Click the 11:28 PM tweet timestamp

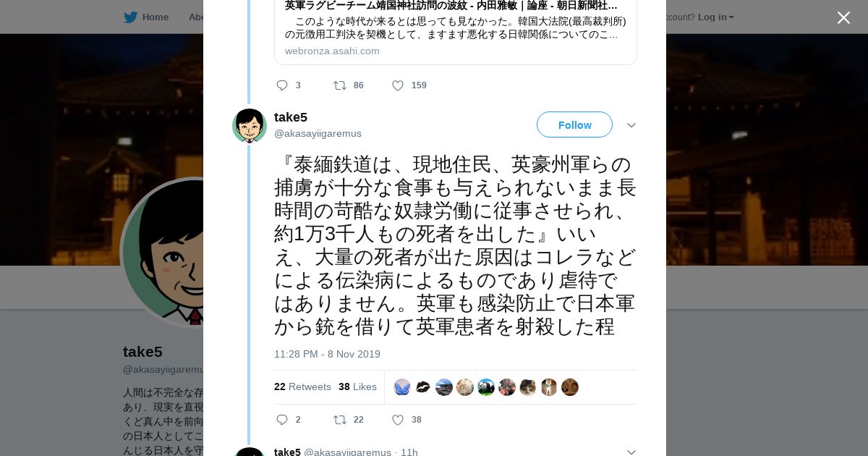pos(327,354)
